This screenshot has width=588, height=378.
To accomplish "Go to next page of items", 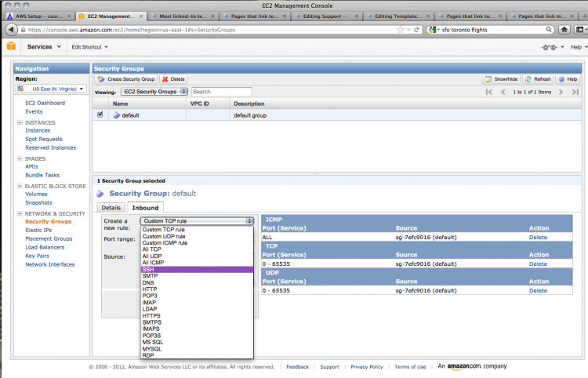I will coord(561,92).
